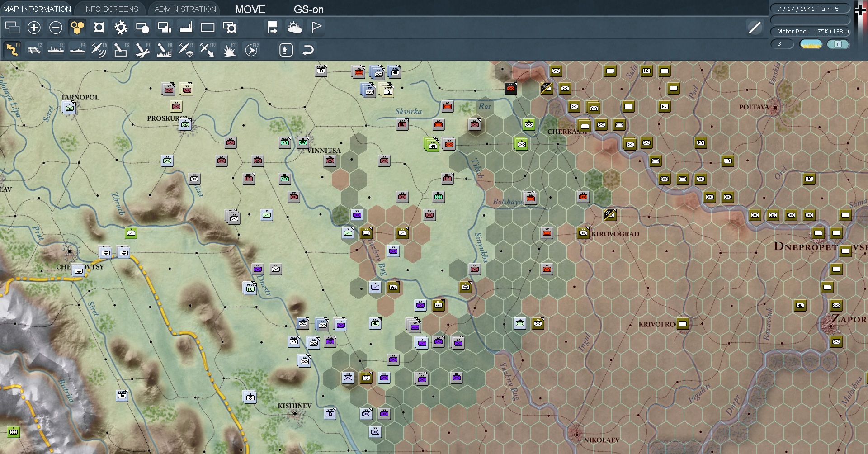Toggle the yellow hex grid overlay

click(x=77, y=28)
